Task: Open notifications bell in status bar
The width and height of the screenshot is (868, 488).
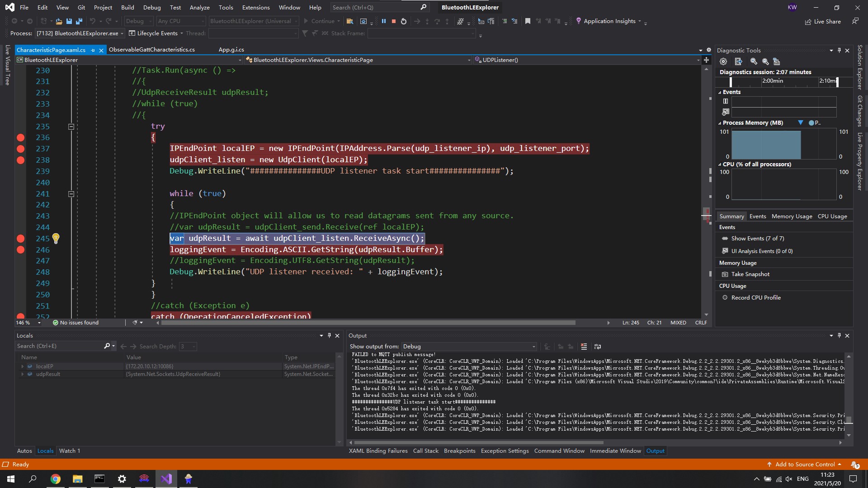Action: click(x=855, y=465)
